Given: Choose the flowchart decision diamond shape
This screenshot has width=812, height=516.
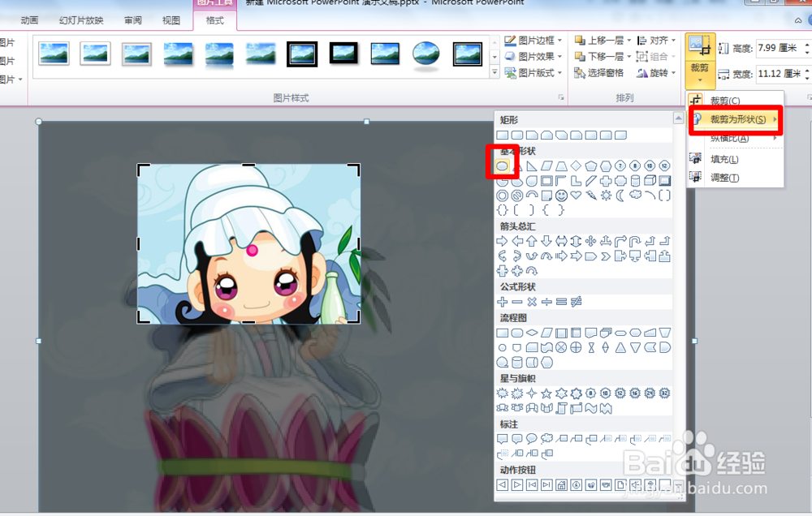Looking at the screenshot, I should 531,333.
